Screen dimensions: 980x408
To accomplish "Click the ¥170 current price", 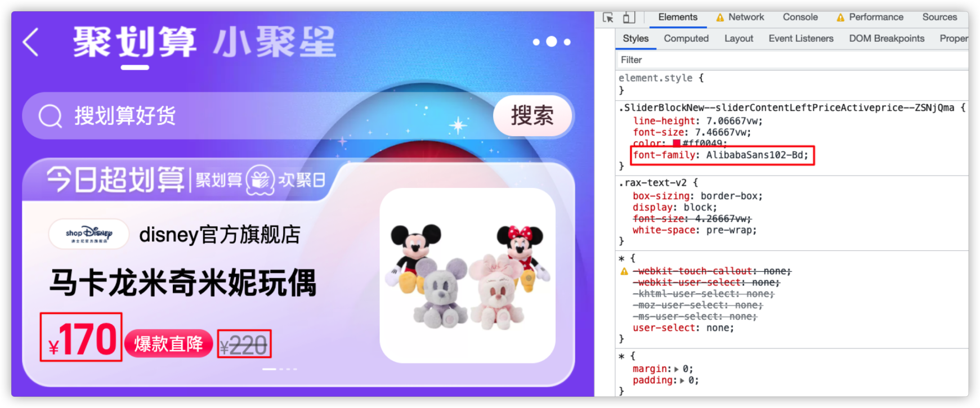I will [81, 338].
